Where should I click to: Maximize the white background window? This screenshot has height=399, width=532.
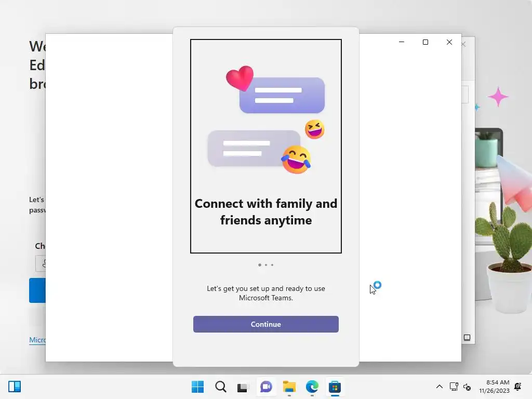(x=425, y=42)
